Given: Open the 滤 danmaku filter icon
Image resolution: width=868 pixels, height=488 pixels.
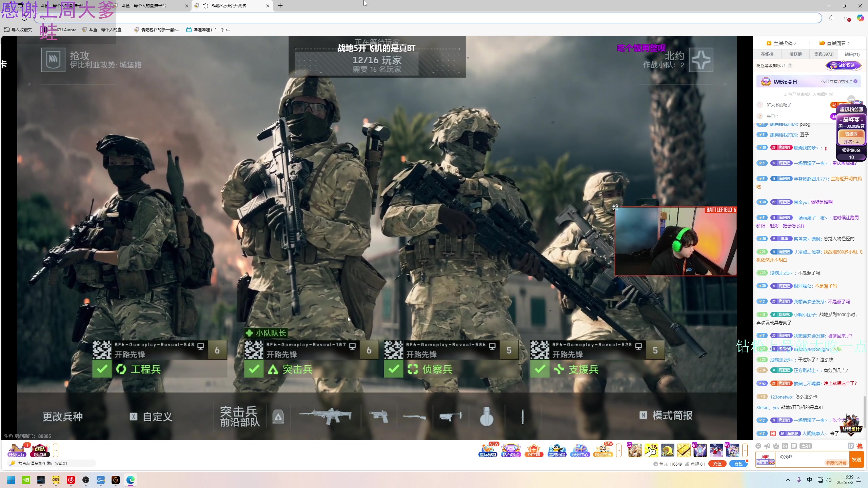Looking at the screenshot, I should (x=850, y=446).
